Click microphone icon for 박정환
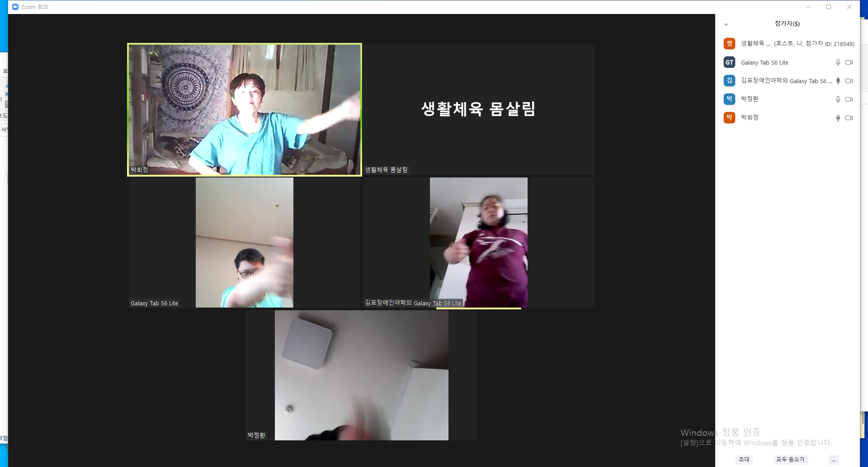This screenshot has height=467, width=868. click(x=838, y=99)
